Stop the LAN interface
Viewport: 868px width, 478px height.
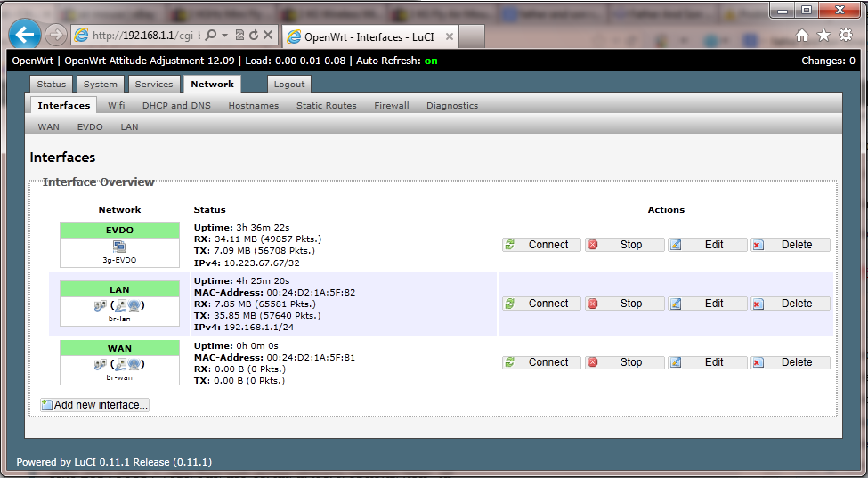pyautogui.click(x=624, y=304)
